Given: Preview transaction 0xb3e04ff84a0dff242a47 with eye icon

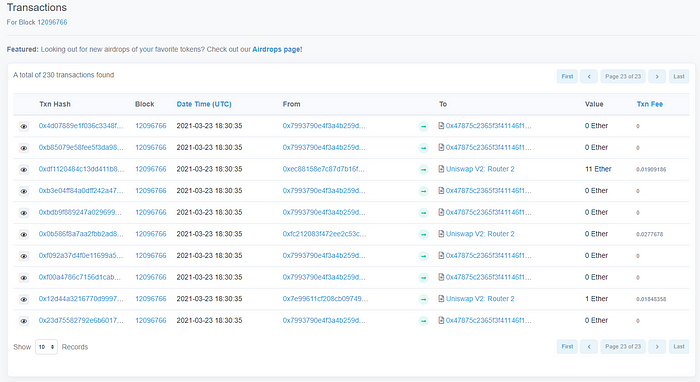Looking at the screenshot, I should coord(24,191).
